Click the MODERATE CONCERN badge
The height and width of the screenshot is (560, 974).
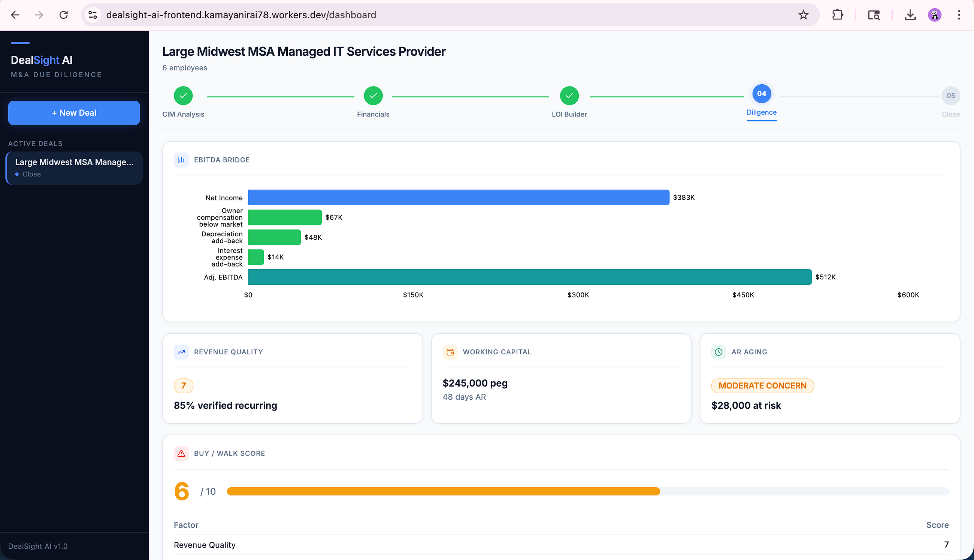point(762,386)
